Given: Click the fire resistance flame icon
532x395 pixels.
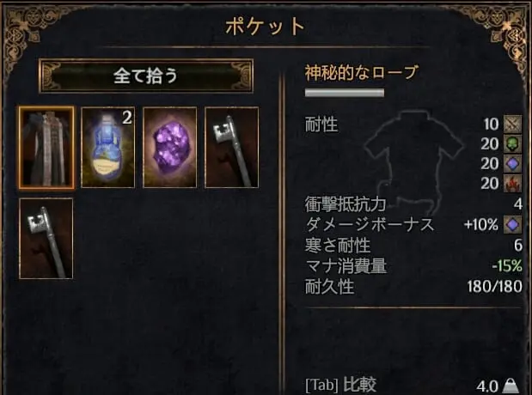Looking at the screenshot, I should click(x=512, y=184).
